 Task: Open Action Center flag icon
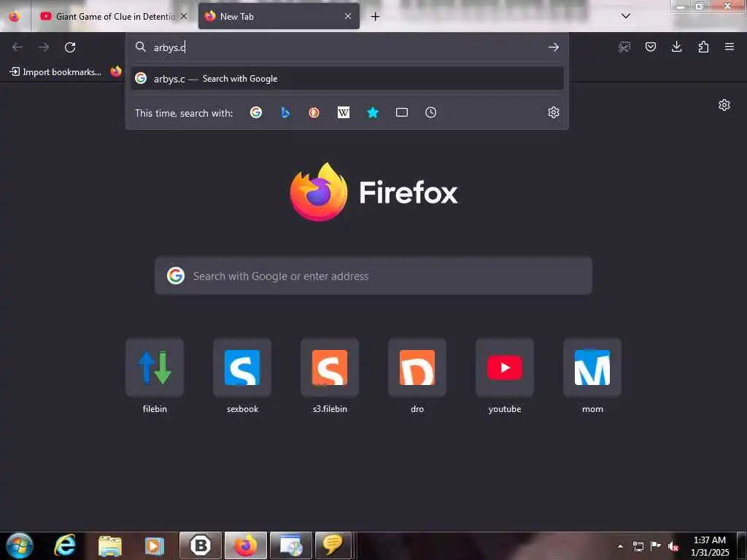pos(656,546)
